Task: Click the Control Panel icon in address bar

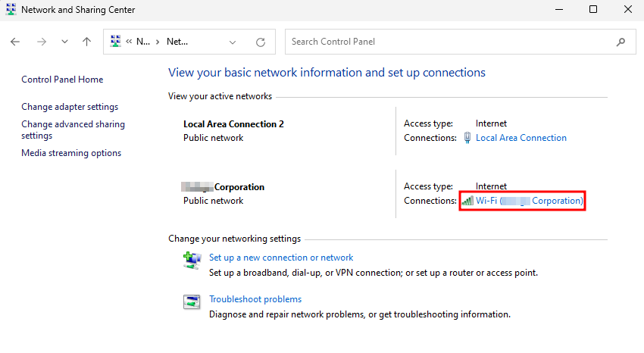Action: tap(117, 42)
